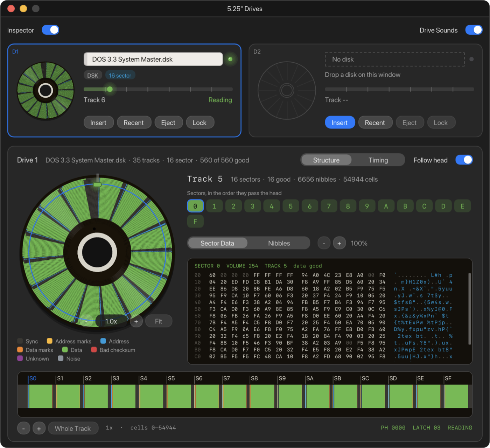Screen dimensions: 490x448
Task: Zoom out the track strip with minus
Action: pyautogui.click(x=23, y=428)
